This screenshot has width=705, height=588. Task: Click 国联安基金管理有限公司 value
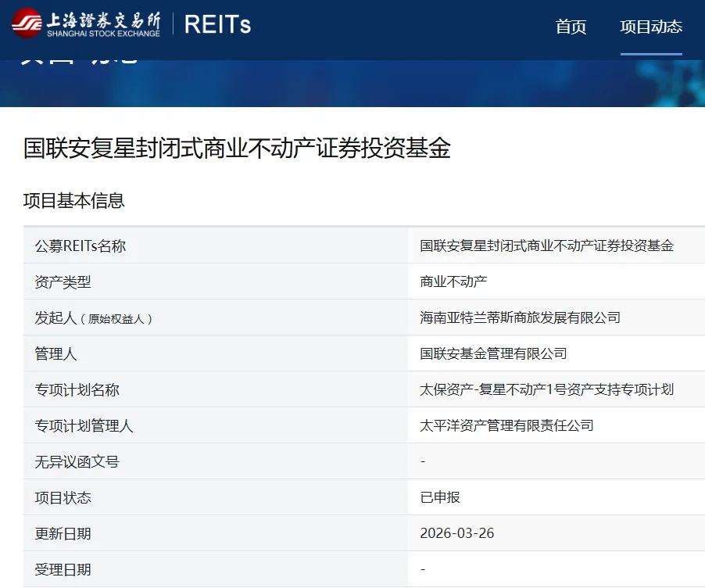[x=493, y=353]
